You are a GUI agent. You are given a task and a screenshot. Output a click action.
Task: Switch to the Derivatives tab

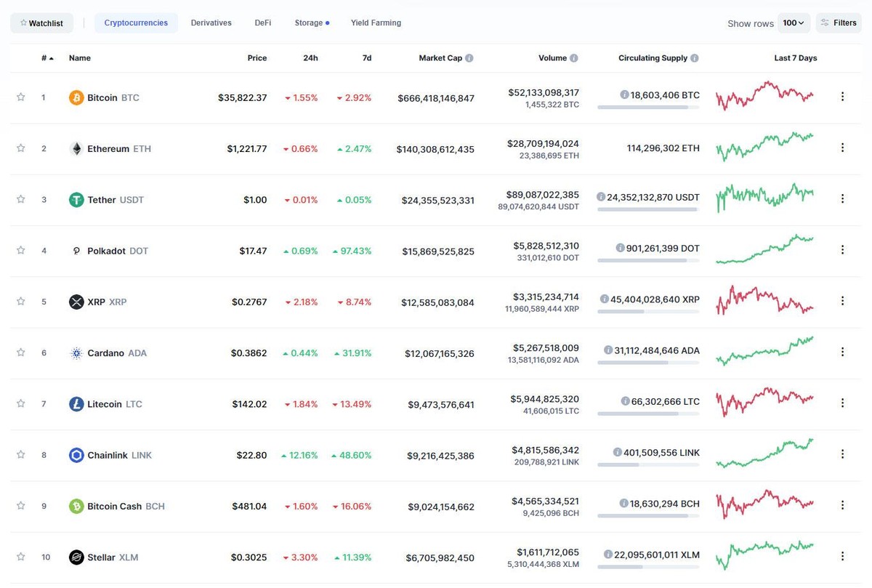tap(211, 23)
